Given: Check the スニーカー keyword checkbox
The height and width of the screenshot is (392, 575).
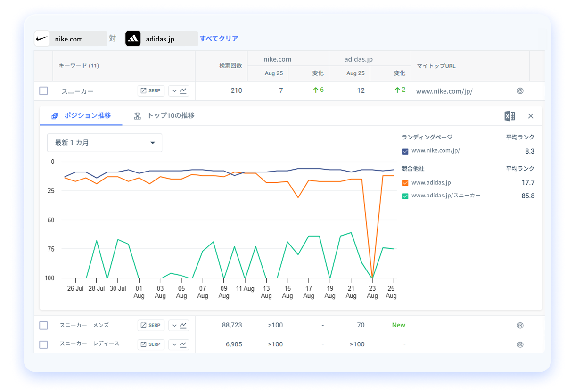Looking at the screenshot, I should pyautogui.click(x=43, y=91).
